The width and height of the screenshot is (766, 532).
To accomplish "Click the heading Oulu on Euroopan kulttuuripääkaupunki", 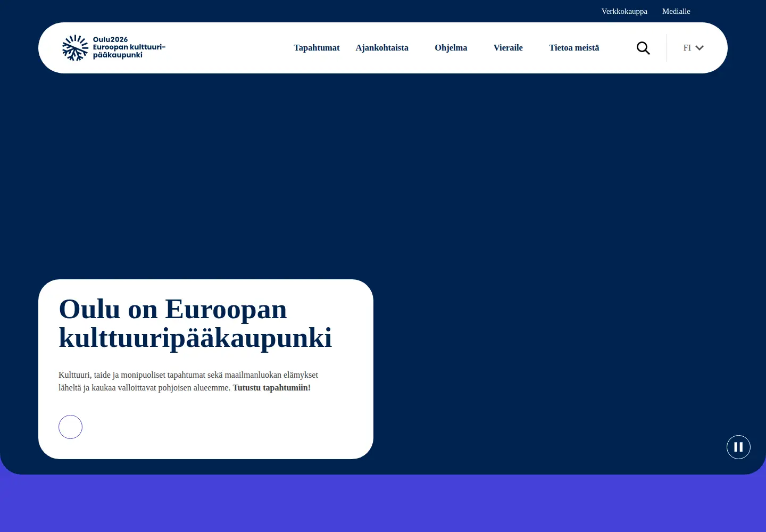I will point(195,323).
